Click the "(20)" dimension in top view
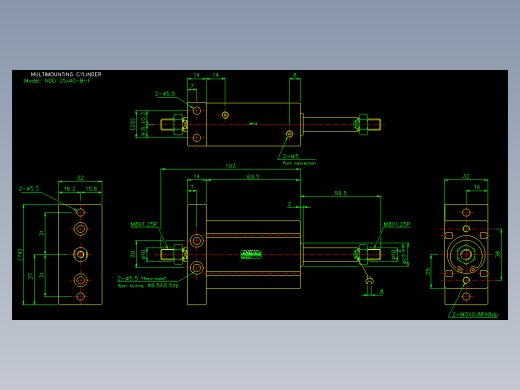Viewport: 520px width, 390px height. pos(132,124)
